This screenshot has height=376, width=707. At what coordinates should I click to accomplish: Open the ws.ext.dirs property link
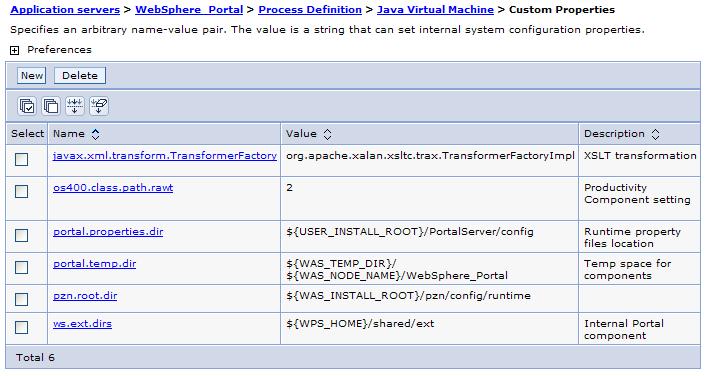(x=83, y=324)
